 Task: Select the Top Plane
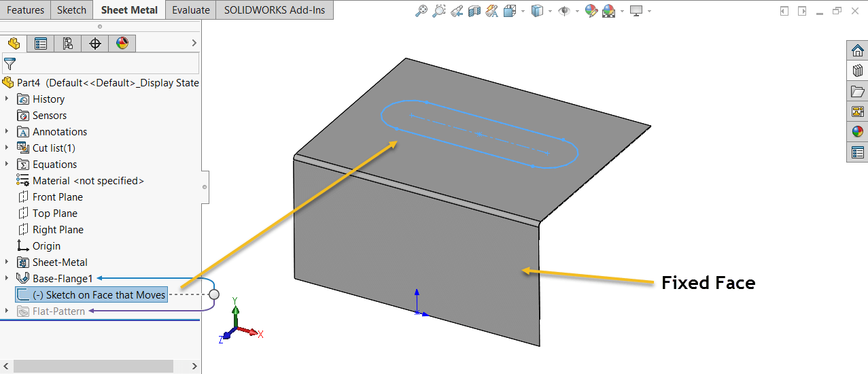pos(46,214)
